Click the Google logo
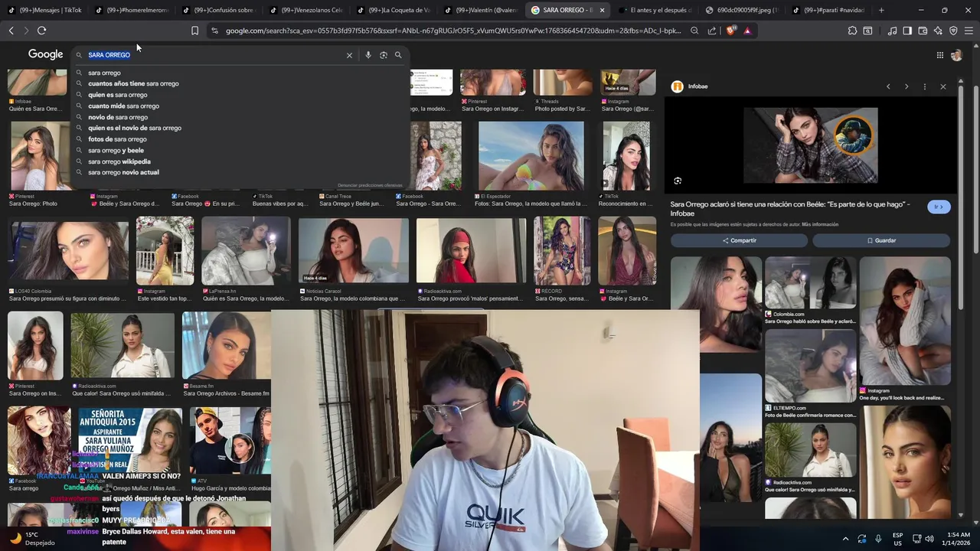980x551 pixels. click(45, 54)
